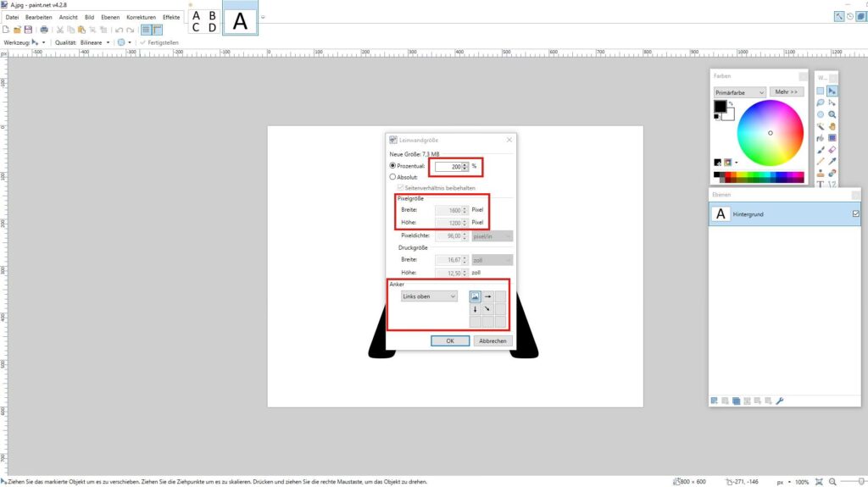Click the Abbrechen button
Viewport: 868px width, 487px height.
tap(492, 340)
